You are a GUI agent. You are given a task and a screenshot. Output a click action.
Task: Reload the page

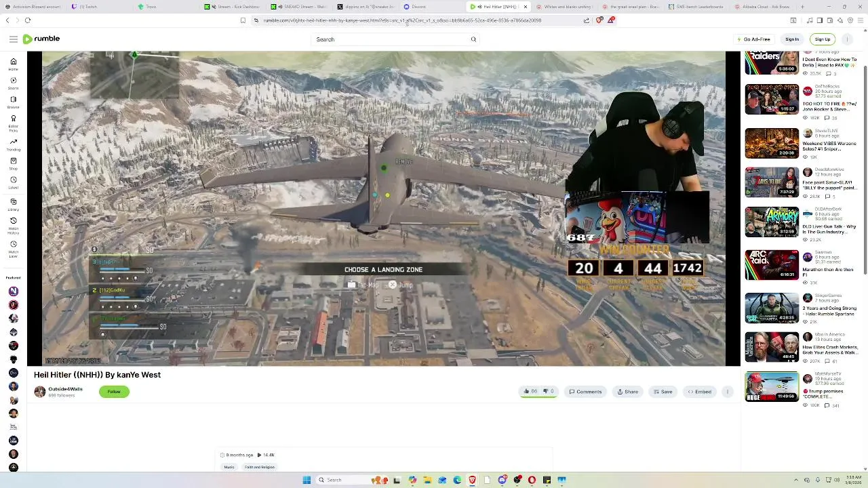tap(28, 20)
